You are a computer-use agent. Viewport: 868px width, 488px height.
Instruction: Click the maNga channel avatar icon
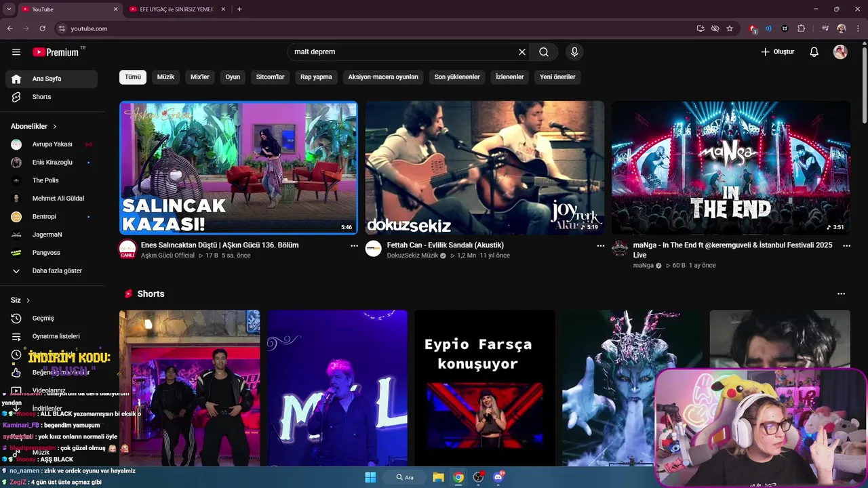click(x=620, y=249)
